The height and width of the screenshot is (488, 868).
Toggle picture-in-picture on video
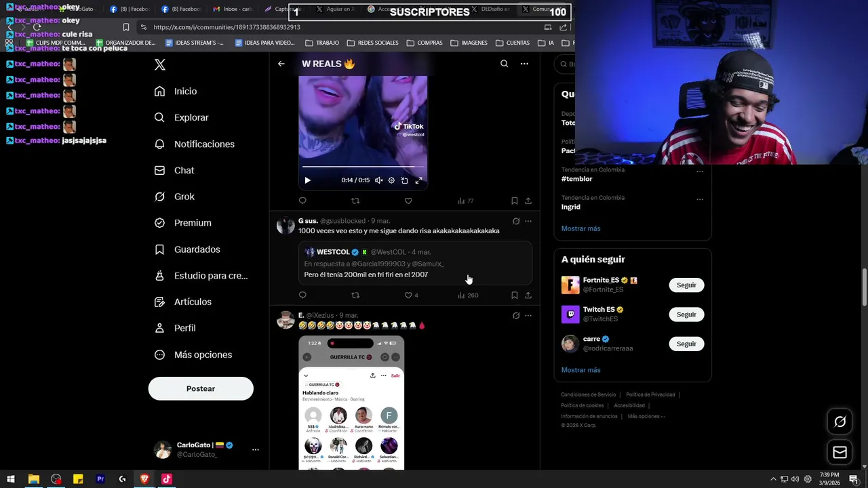pyautogui.click(x=405, y=180)
